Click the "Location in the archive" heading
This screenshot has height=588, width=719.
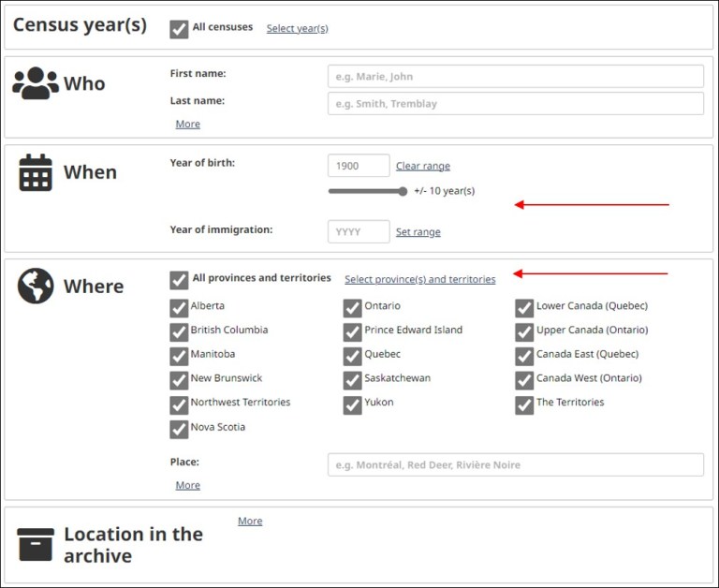(x=133, y=545)
